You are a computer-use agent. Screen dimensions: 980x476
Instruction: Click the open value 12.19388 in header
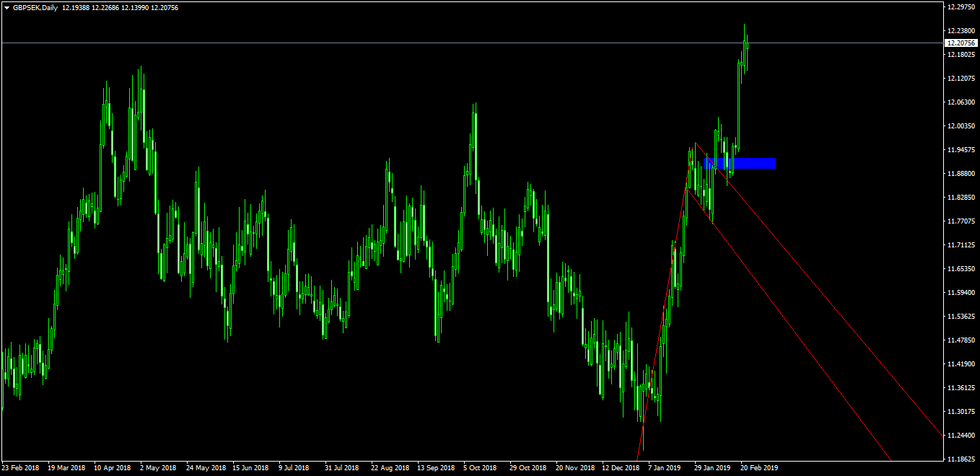(74, 7)
